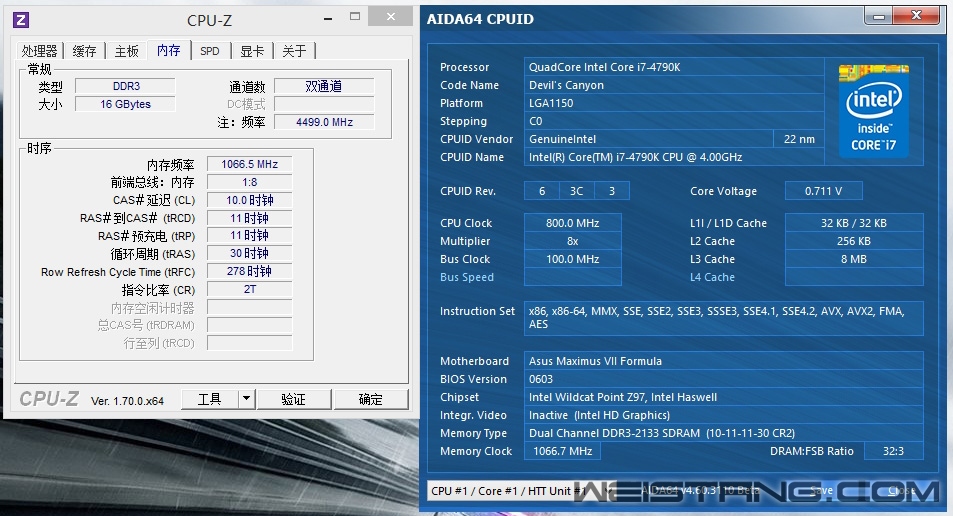Click the 1066.7 MHz memory clock value

click(562, 451)
